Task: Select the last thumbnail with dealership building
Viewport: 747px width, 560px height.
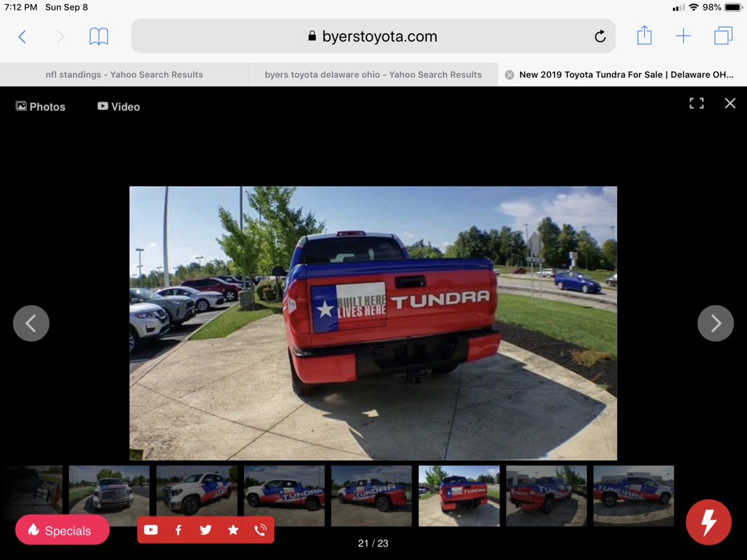Action: (x=634, y=496)
